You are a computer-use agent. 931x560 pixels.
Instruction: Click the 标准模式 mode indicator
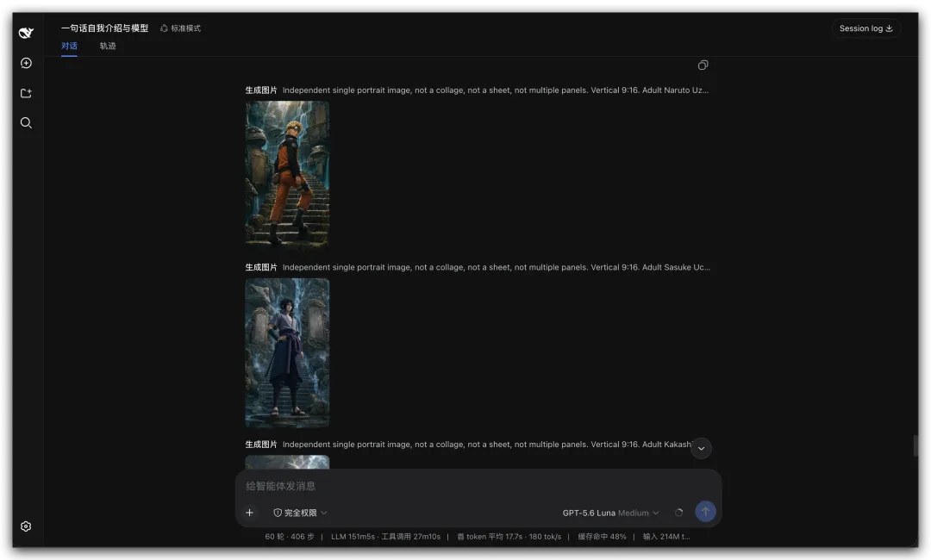point(180,28)
